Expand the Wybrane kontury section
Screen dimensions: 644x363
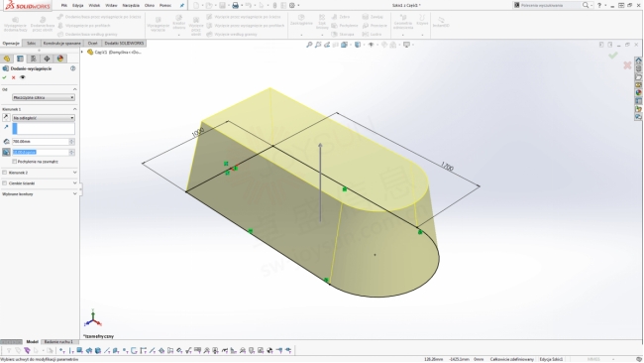(40, 193)
